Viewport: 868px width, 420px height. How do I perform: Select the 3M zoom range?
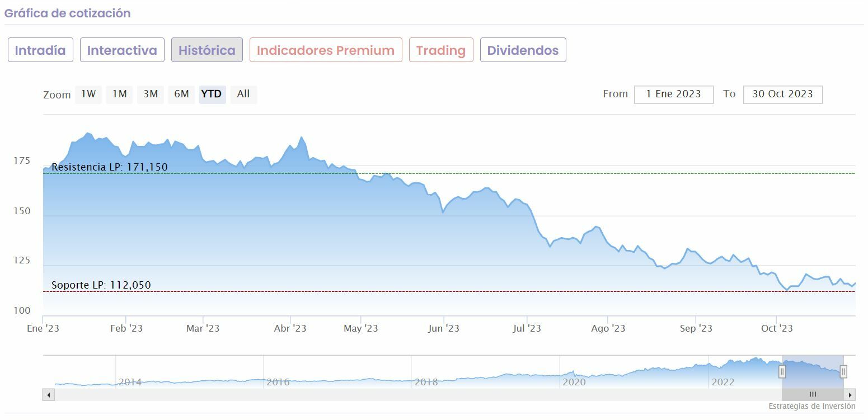tap(151, 94)
